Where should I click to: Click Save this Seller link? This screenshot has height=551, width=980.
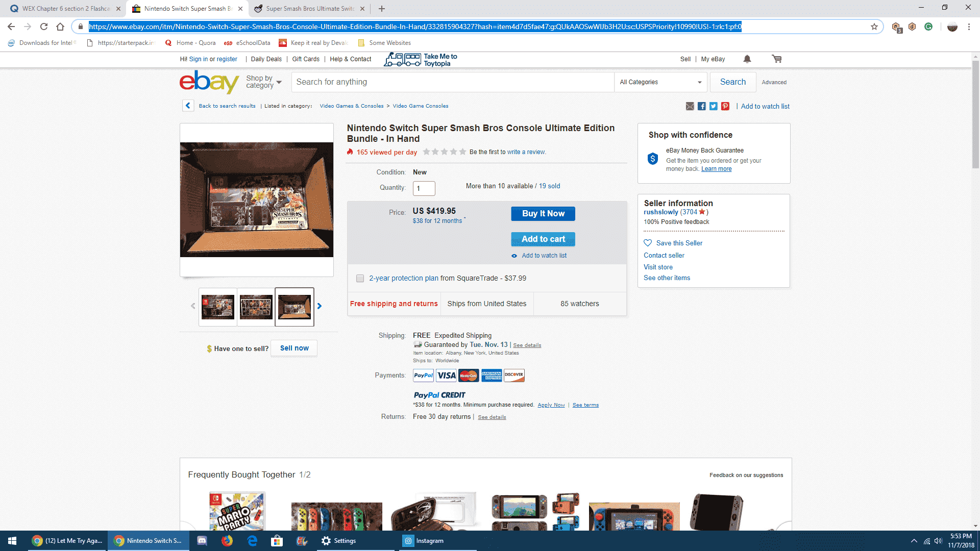pyautogui.click(x=679, y=243)
